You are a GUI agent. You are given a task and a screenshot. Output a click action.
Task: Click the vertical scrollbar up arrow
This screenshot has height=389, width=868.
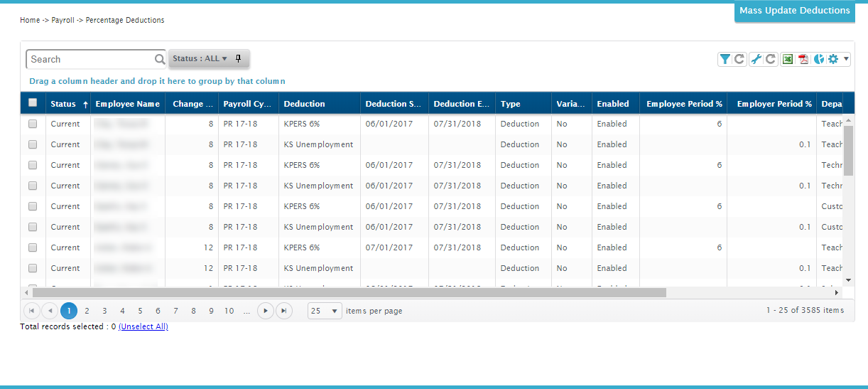point(848,121)
